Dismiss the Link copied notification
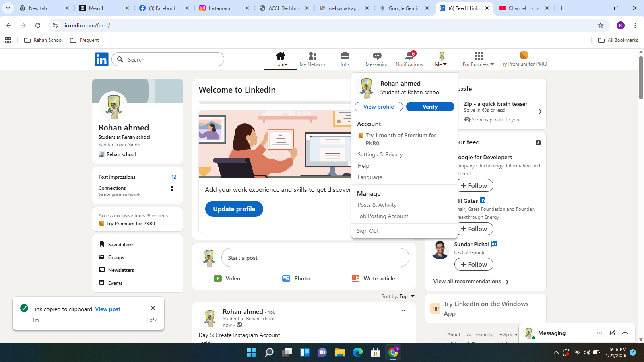 153,308
